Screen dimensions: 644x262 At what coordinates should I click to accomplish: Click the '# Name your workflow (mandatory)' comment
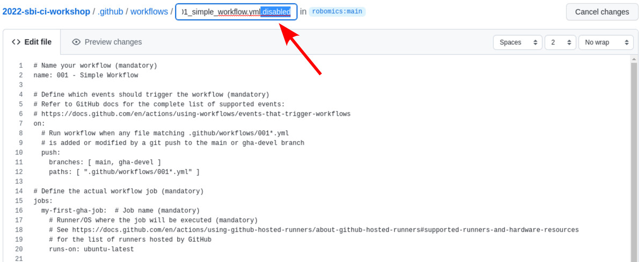[95, 65]
